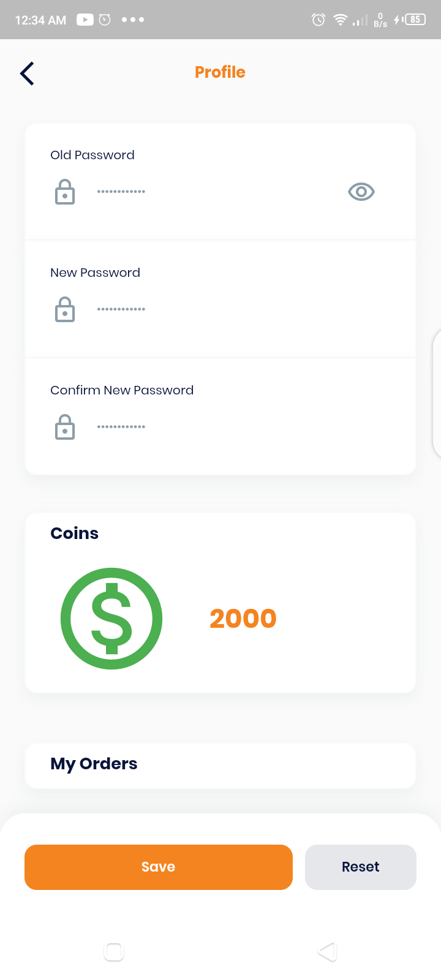Tap the Old Password lock icon
Viewport: 441px width, 980px height.
coord(65,192)
